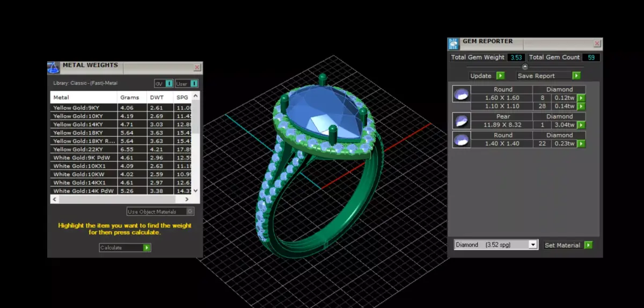This screenshot has height=308, width=644.
Task: Close the Metal Weights panel
Action: coord(197,68)
